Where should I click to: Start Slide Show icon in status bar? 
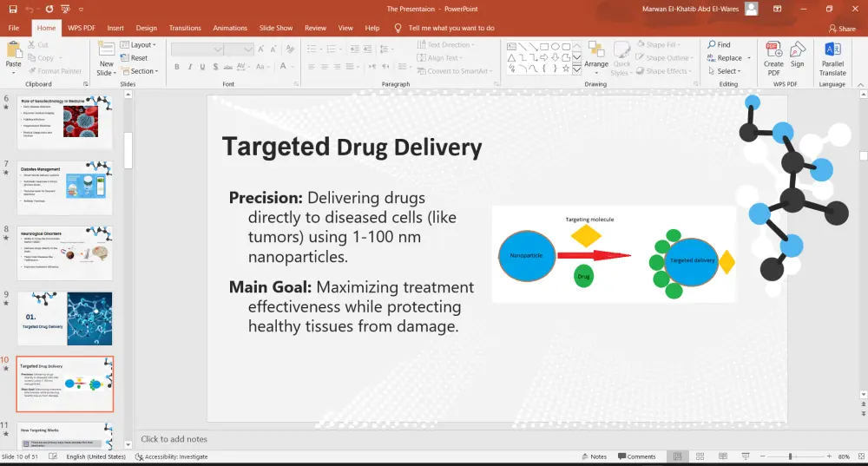[745, 456]
